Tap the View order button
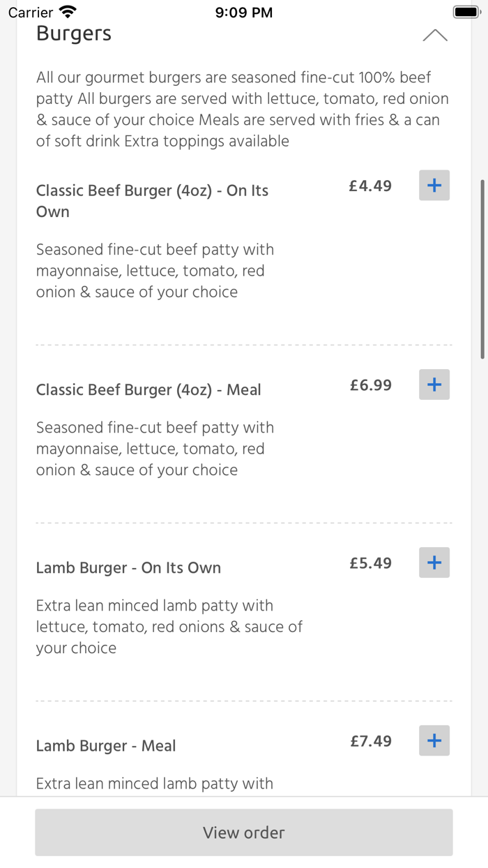This screenshot has height=868, width=488. pos(243,832)
